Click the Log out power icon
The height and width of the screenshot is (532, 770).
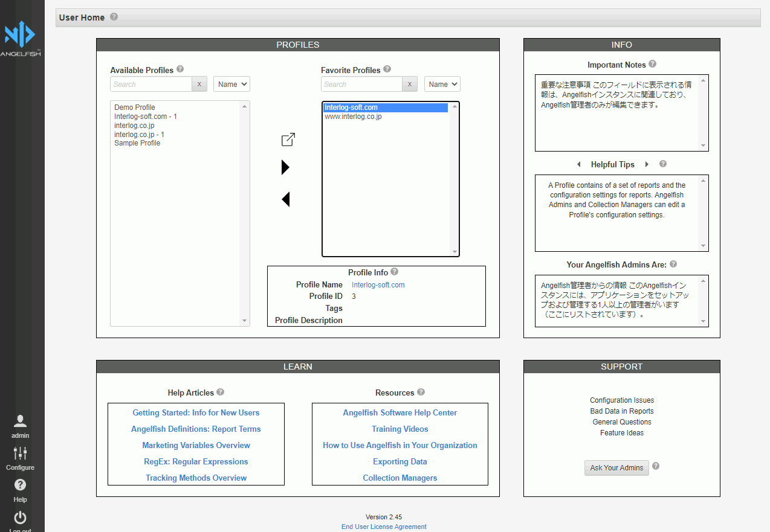20,518
